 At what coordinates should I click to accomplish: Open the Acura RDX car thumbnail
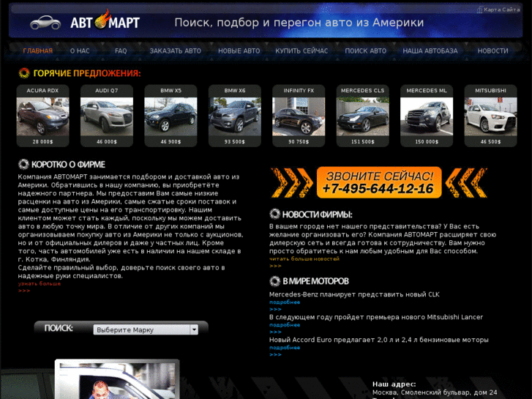coord(42,116)
